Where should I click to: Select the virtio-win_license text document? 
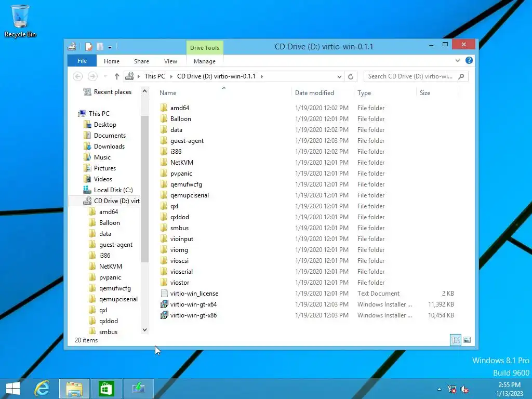(194, 294)
